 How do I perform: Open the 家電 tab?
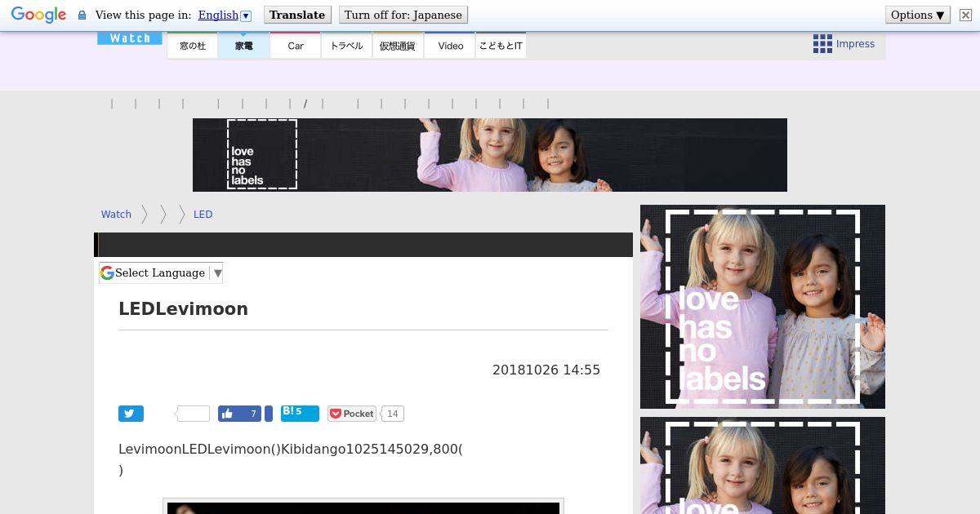(x=244, y=46)
